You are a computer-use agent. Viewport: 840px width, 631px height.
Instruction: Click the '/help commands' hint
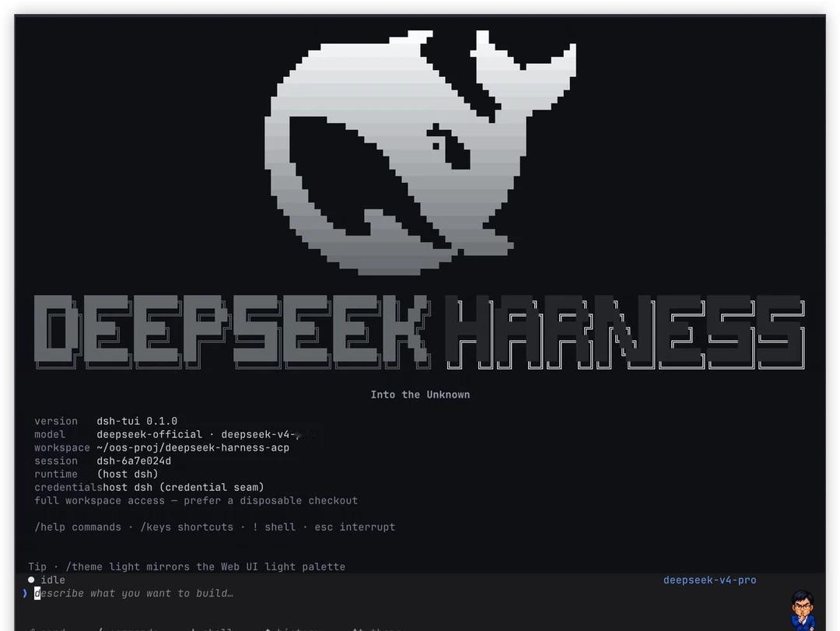click(78, 527)
